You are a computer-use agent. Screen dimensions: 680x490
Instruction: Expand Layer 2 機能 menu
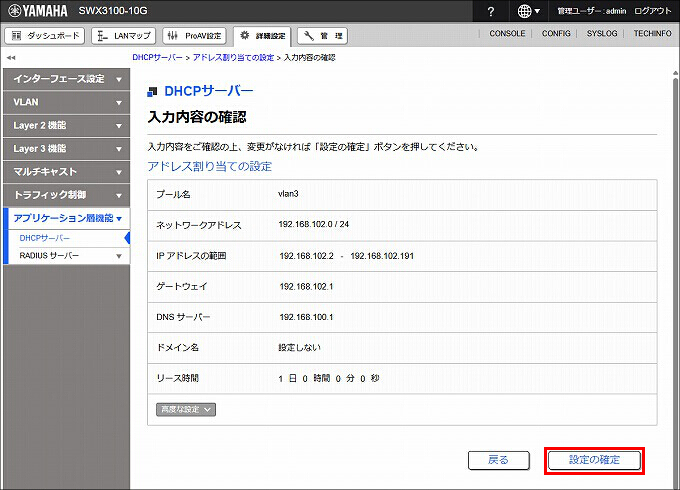(66, 126)
